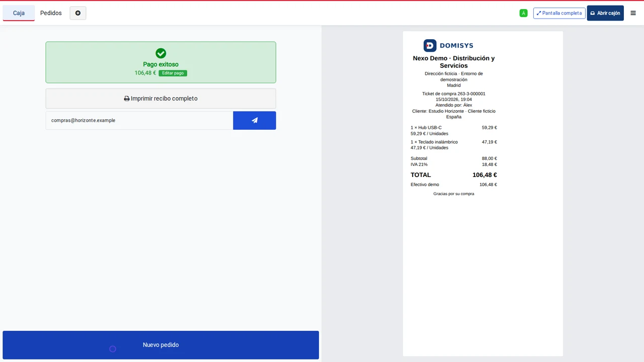Focus the receipt email address field
The height and width of the screenshot is (362, 644).
tap(139, 121)
